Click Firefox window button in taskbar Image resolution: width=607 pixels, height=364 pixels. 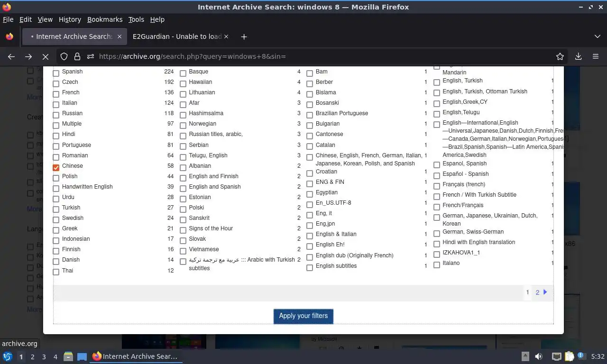pos(136,356)
